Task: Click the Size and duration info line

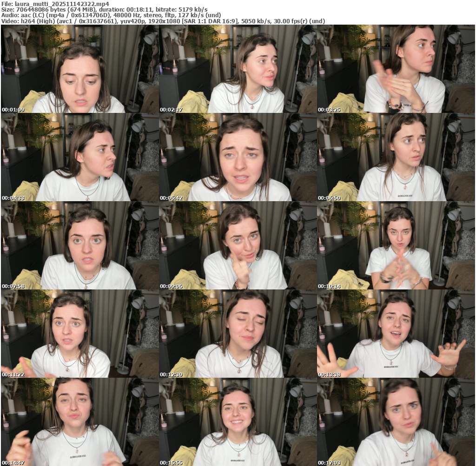Action: (x=105, y=9)
